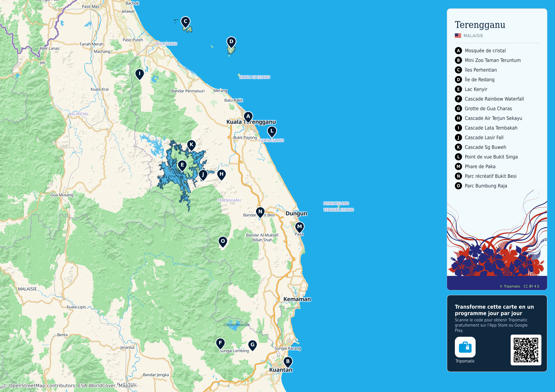555x392 pixels.
Task: Click the Malaysia flag icon
Action: [x=458, y=36]
